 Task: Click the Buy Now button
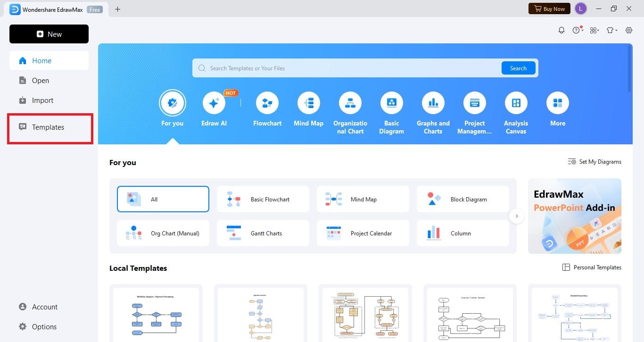(549, 8)
